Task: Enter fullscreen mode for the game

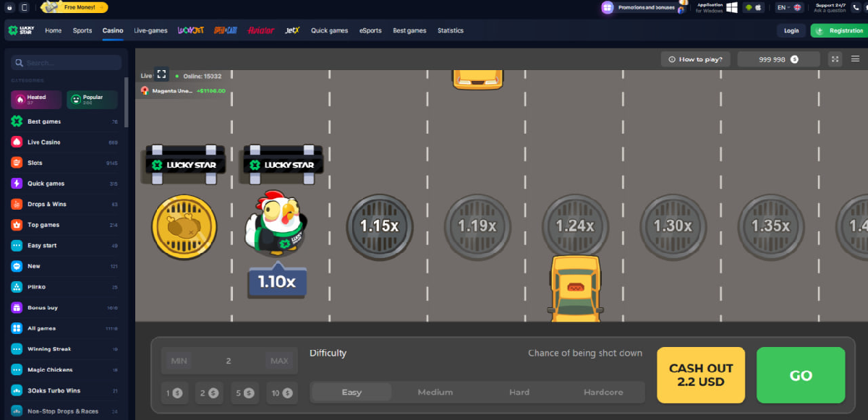Action: (835, 59)
